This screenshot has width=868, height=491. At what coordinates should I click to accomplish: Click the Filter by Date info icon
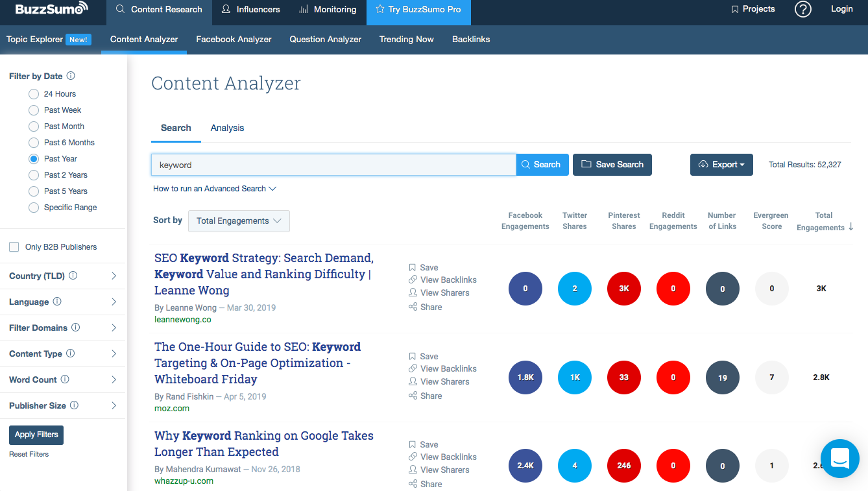[71, 76]
